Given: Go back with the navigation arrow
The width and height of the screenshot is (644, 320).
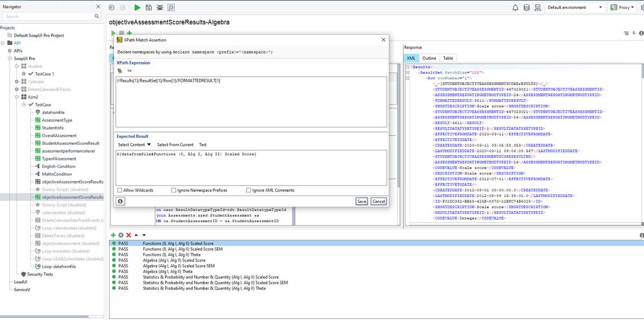Looking at the screenshot, I should click(x=112, y=7).
